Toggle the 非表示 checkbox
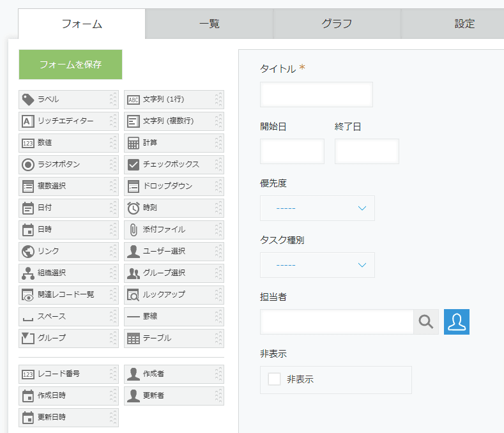The height and width of the screenshot is (433, 504). pos(274,379)
